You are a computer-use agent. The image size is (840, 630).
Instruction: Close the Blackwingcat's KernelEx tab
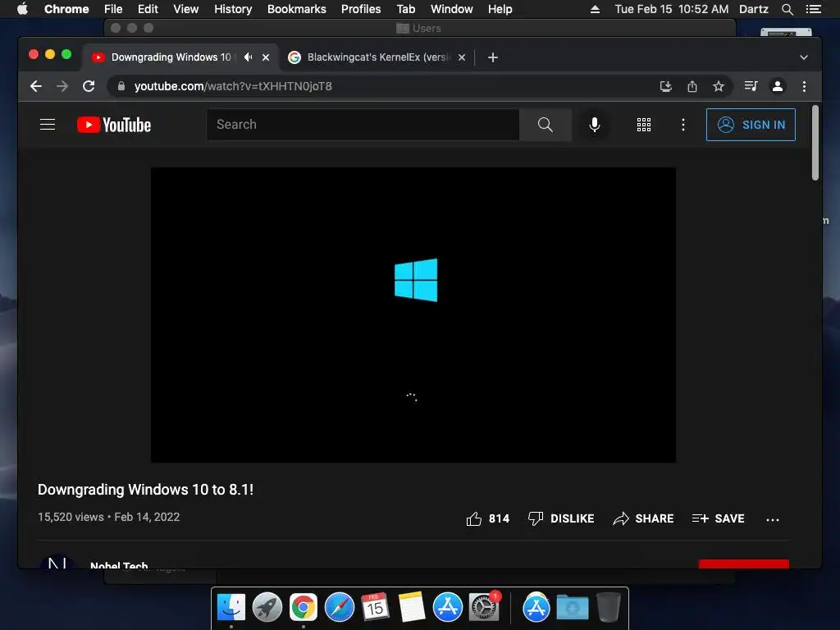(x=462, y=57)
